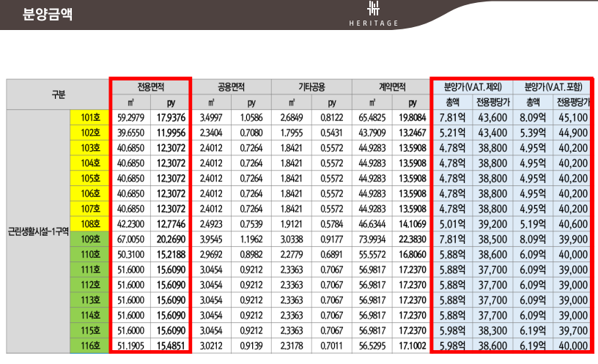
Task: Select the 분양가(V.A.T. 제외) header
Action: [473, 87]
